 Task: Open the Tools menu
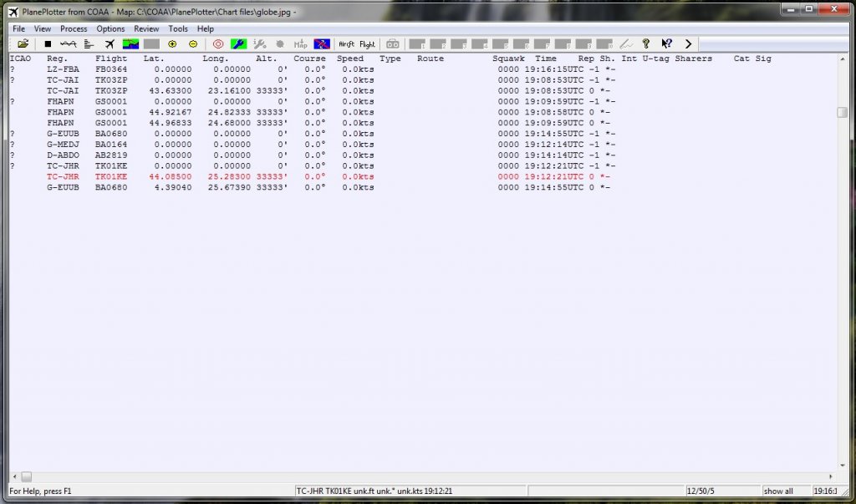pos(178,29)
